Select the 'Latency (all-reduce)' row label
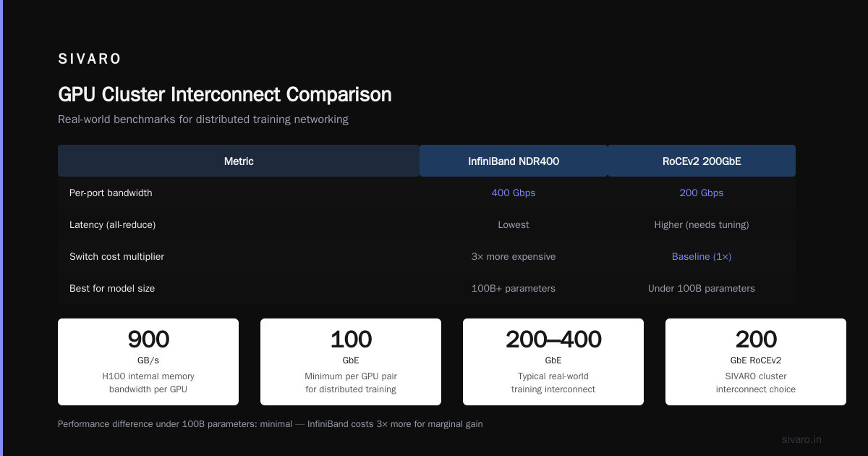The width and height of the screenshot is (868, 456). click(113, 225)
